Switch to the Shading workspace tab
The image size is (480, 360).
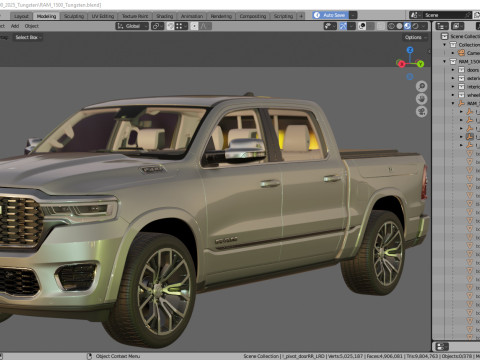click(165, 16)
